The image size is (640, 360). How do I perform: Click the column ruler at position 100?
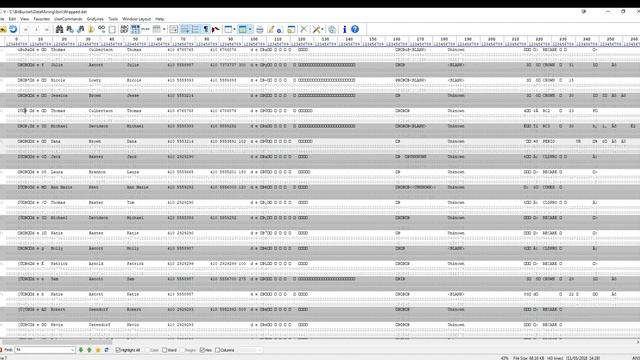[254, 39]
